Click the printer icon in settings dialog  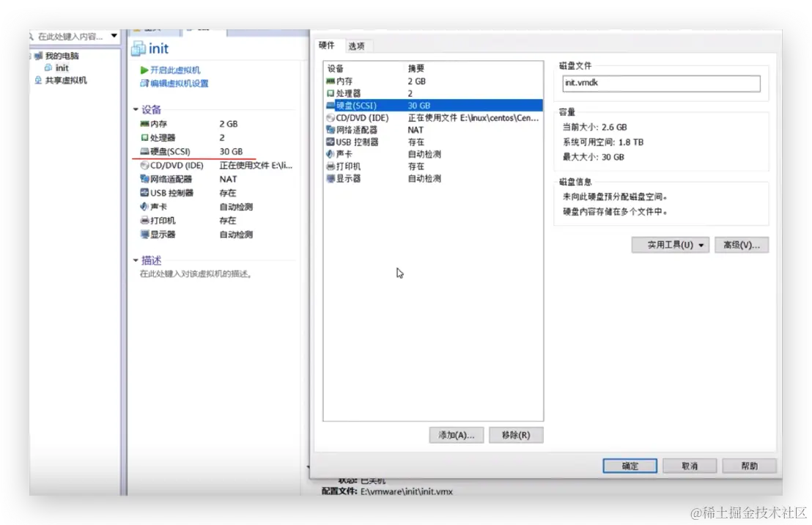pyautogui.click(x=331, y=166)
